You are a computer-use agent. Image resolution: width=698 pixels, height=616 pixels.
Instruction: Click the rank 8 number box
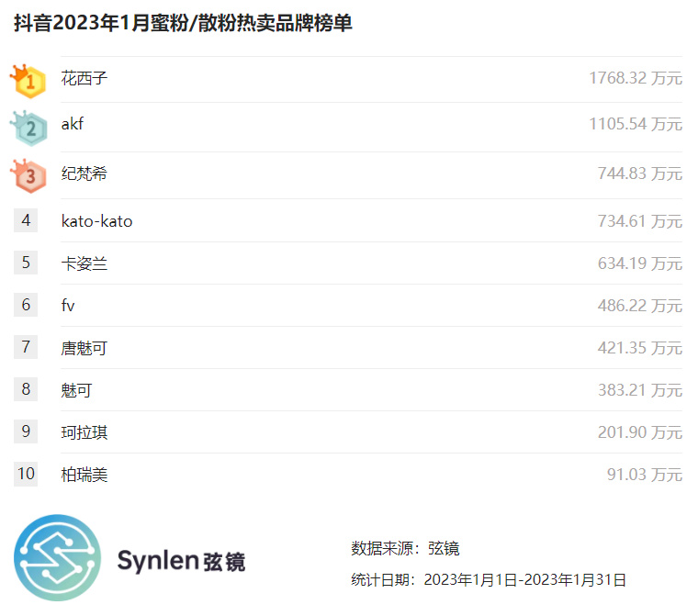point(26,389)
